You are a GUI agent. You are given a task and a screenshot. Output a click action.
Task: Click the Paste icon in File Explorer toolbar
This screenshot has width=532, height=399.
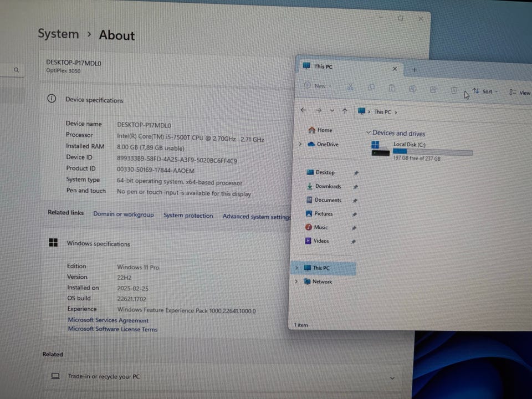point(392,88)
